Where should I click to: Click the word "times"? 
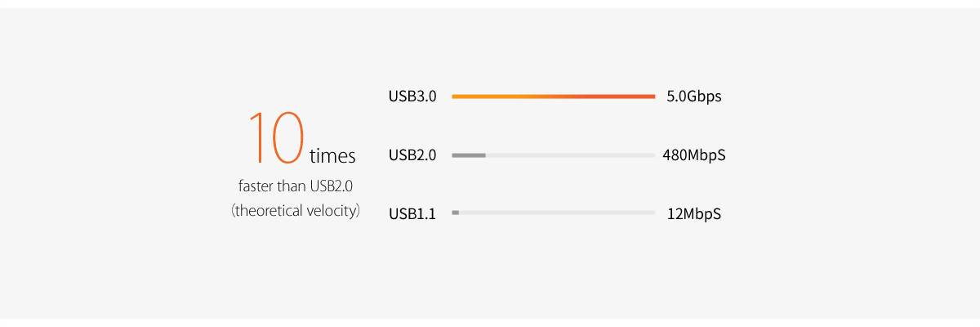click(x=332, y=156)
